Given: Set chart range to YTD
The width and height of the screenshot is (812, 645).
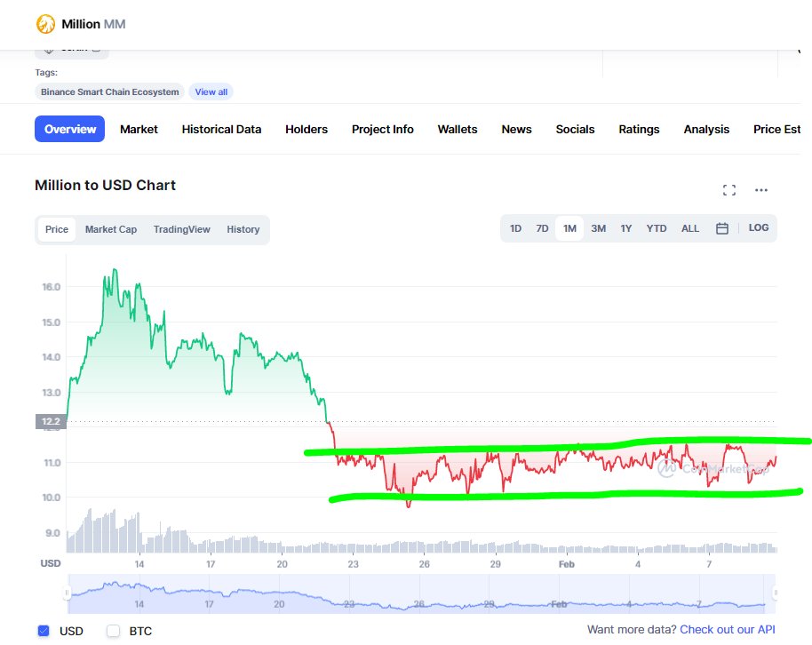Looking at the screenshot, I should point(657,228).
